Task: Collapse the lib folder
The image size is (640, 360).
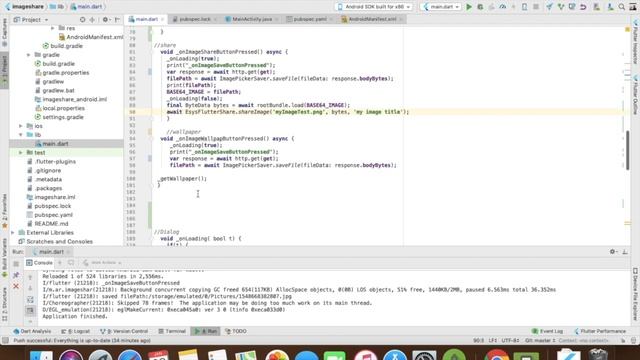Action: click(21, 135)
